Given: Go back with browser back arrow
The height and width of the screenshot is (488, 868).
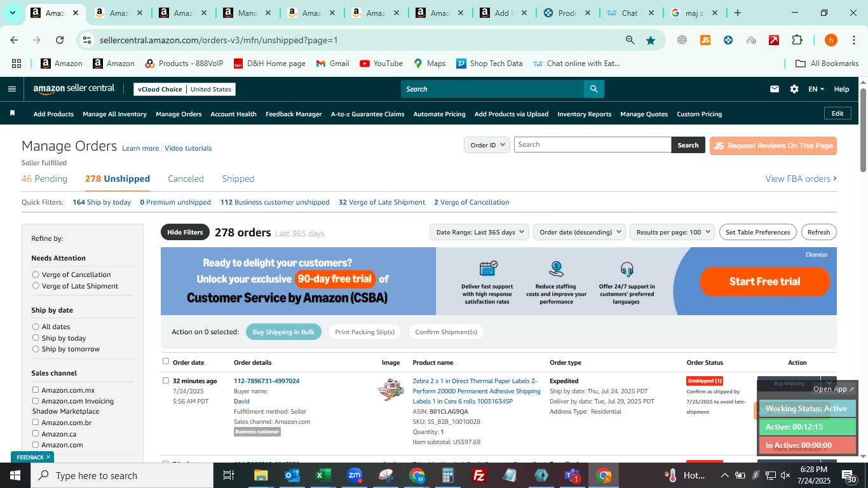Looking at the screenshot, I should [14, 40].
